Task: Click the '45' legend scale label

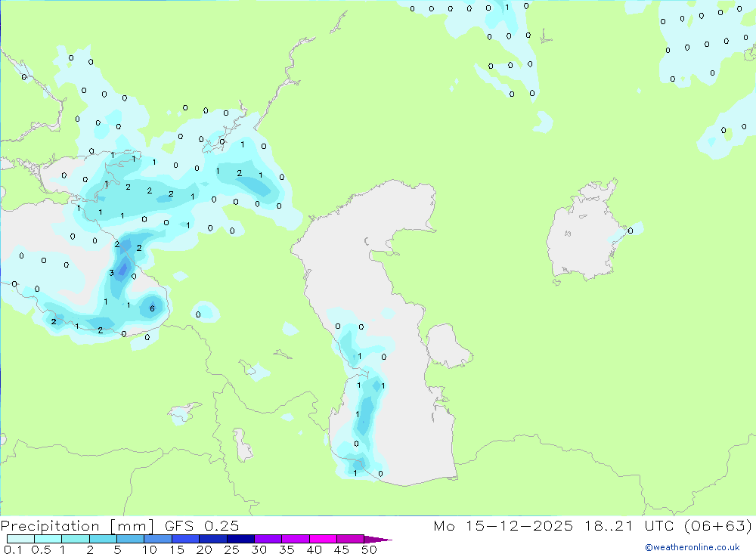Action: 342,549
